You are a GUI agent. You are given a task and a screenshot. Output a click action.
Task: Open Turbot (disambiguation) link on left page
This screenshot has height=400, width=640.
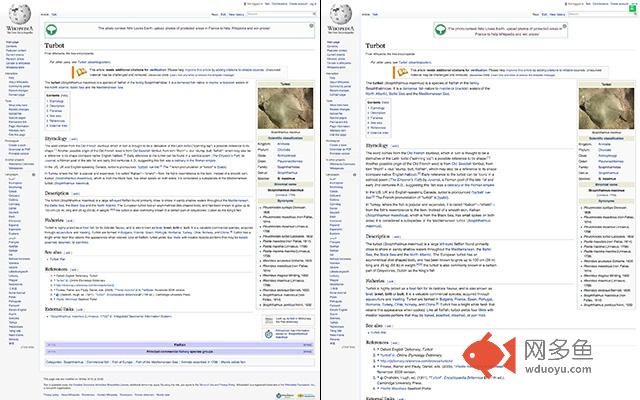[x=94, y=62]
